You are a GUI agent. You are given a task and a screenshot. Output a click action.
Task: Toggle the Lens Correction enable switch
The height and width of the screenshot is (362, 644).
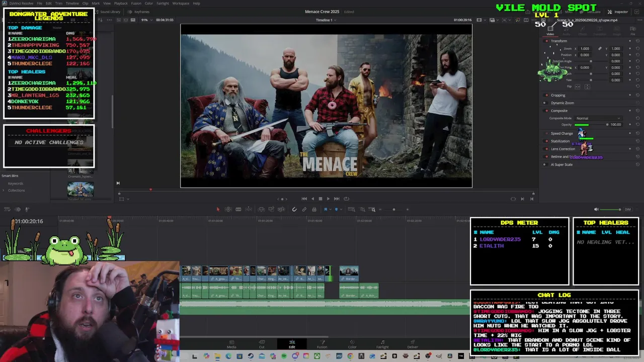click(x=546, y=149)
